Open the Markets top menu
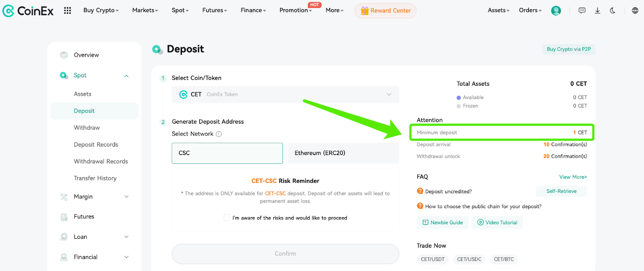This screenshot has height=271, width=644. pyautogui.click(x=145, y=10)
